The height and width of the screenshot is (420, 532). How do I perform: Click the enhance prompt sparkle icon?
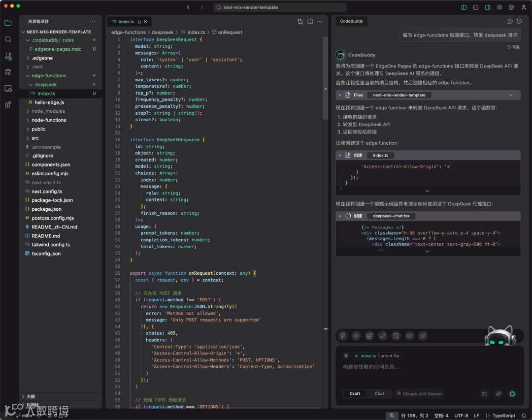499,394
